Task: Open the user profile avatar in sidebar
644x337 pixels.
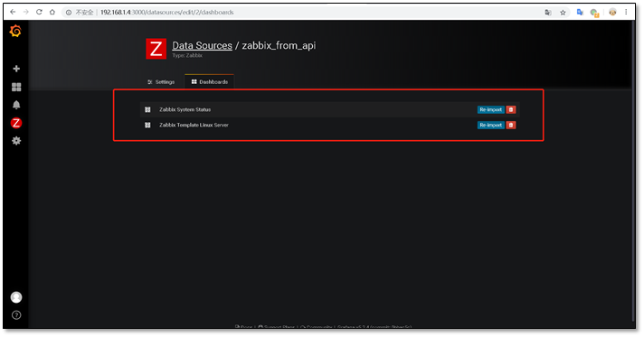Action: click(x=16, y=297)
